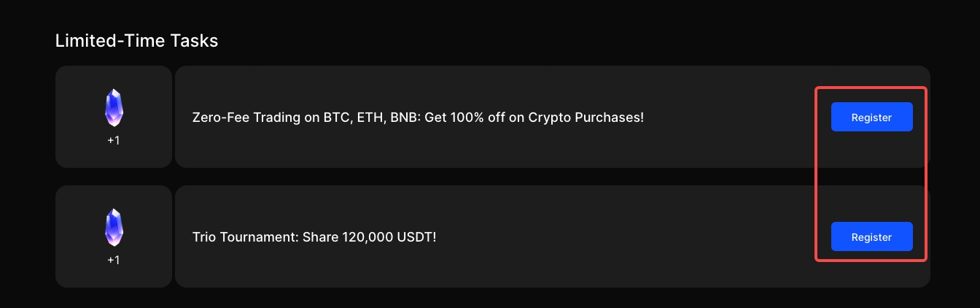The image size is (980, 308).
Task: Register for the Zero-Fee Trading task
Action: 871,117
